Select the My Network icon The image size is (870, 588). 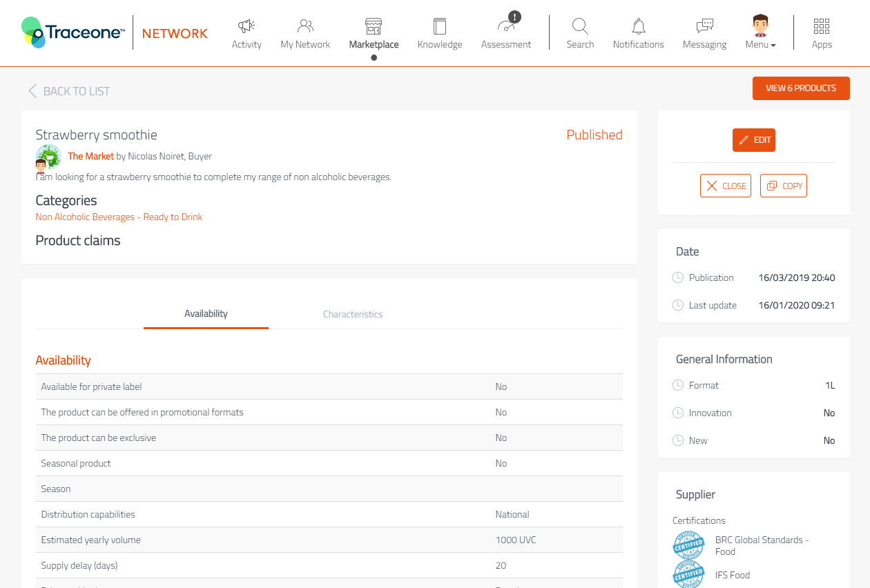point(305,32)
